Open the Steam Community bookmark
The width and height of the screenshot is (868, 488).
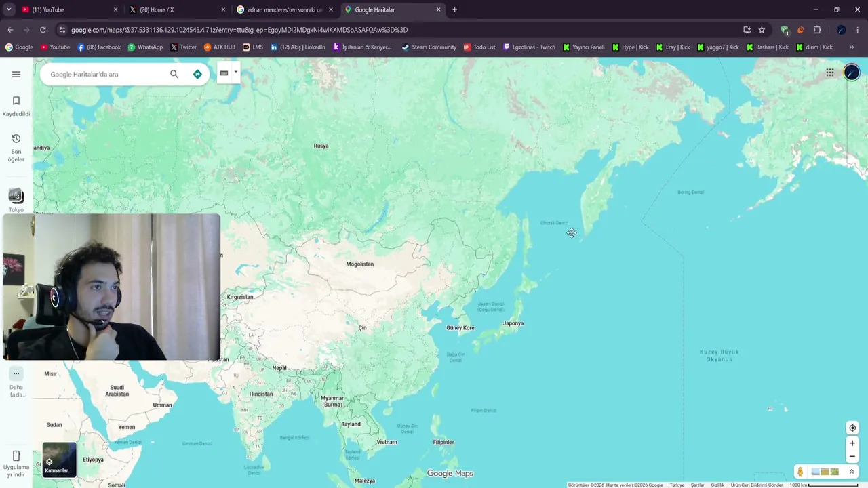click(429, 47)
